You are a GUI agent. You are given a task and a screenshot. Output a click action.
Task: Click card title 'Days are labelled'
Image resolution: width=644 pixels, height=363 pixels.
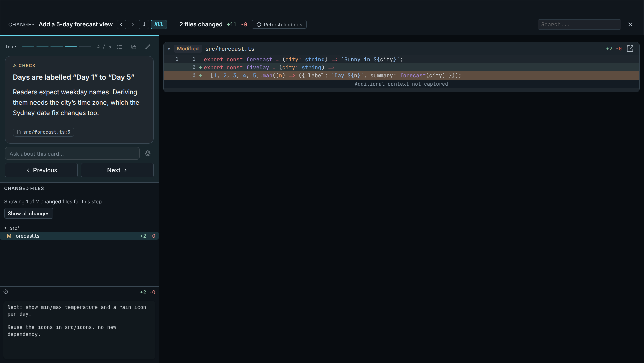[x=74, y=77]
